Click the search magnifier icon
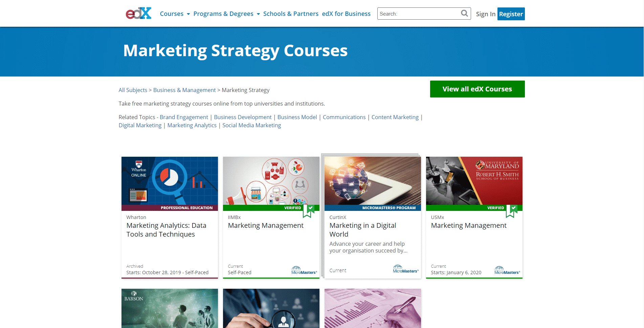Screen dimensions: 644x328 (x=464, y=13)
